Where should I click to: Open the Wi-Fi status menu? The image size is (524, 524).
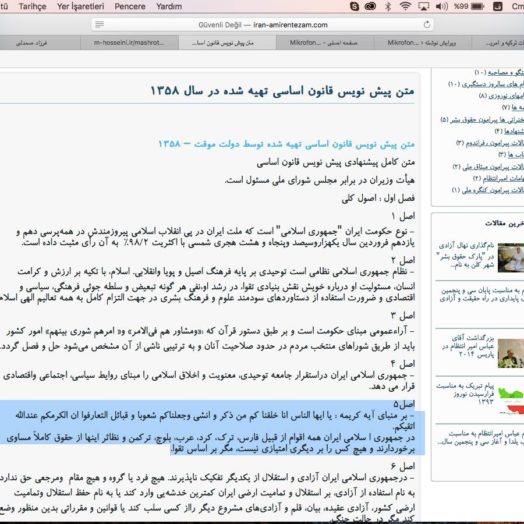click(x=405, y=6)
